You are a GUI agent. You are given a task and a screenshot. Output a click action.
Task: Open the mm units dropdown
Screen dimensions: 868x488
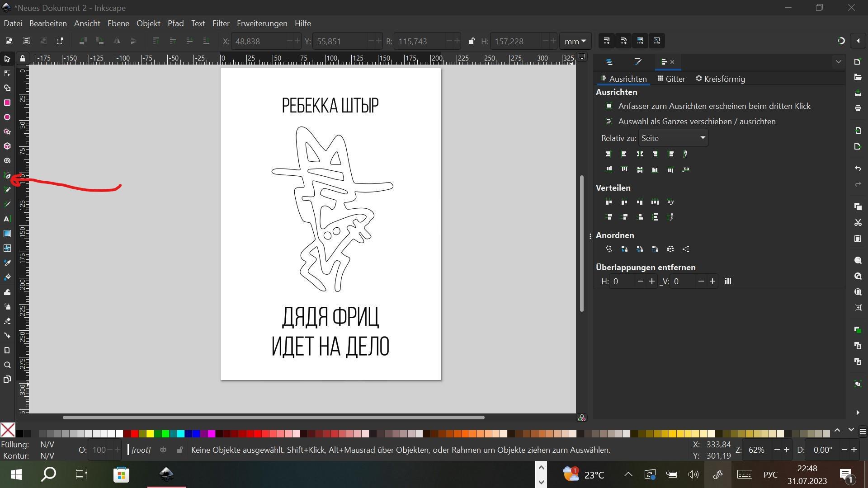[x=575, y=41]
